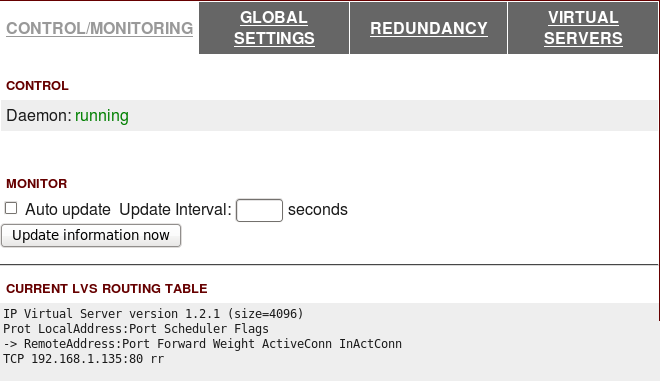
Task: Click the Update Interval: label
Action: point(176,209)
